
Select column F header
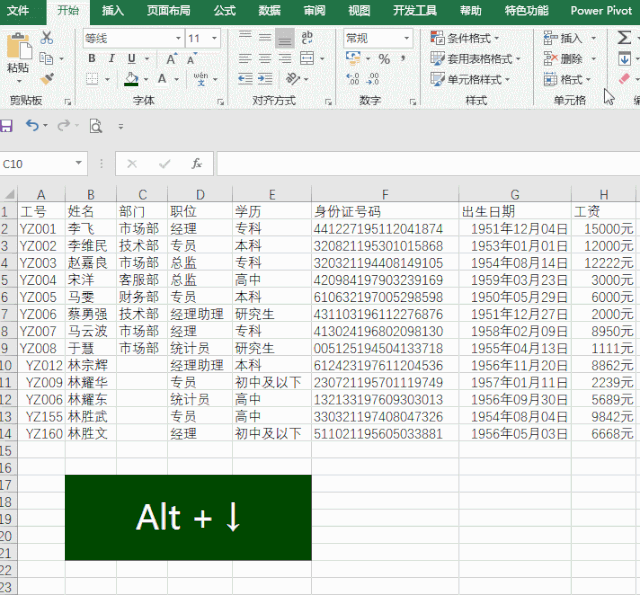coord(384,195)
